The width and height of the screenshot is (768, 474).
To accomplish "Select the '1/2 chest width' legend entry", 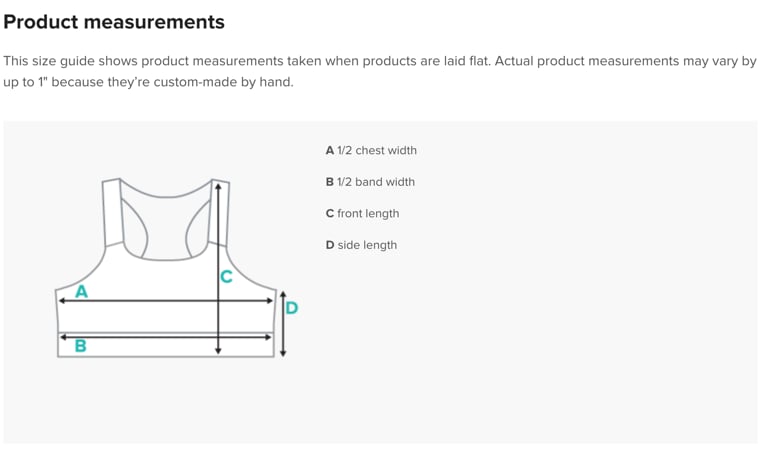I will point(371,150).
